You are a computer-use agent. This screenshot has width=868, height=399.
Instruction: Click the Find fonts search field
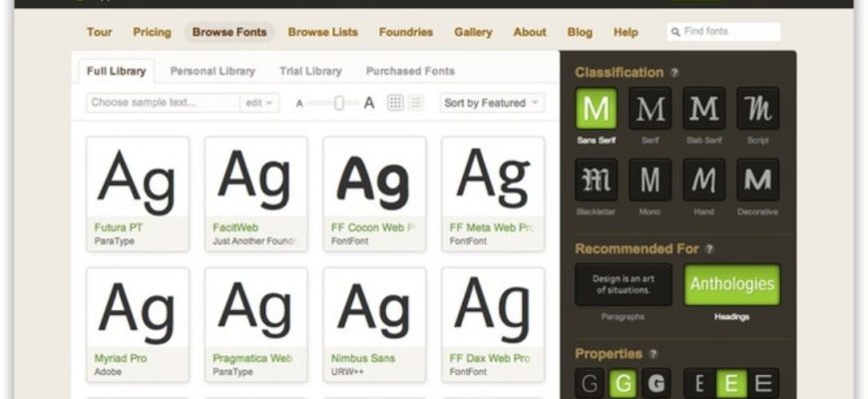point(723,32)
